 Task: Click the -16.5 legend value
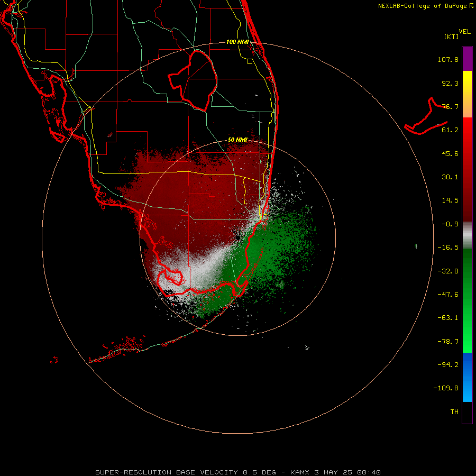click(x=448, y=248)
